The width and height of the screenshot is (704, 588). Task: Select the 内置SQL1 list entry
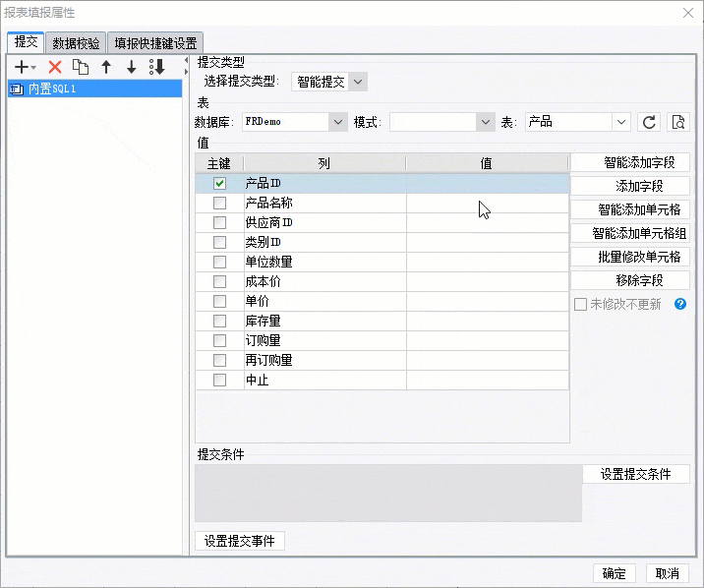click(x=94, y=88)
